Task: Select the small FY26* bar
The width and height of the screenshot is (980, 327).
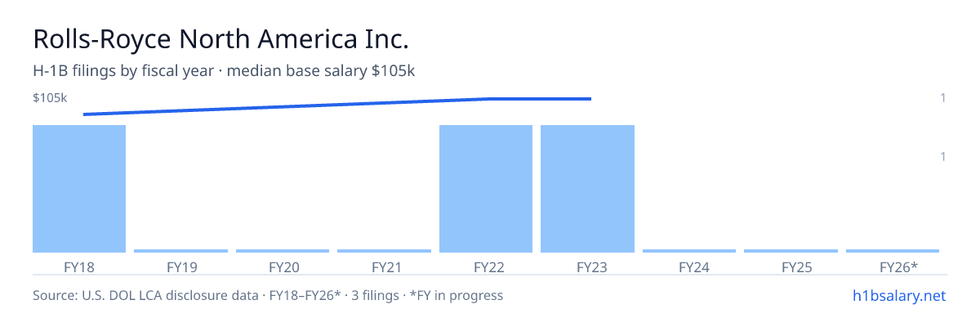Action: 893,251
